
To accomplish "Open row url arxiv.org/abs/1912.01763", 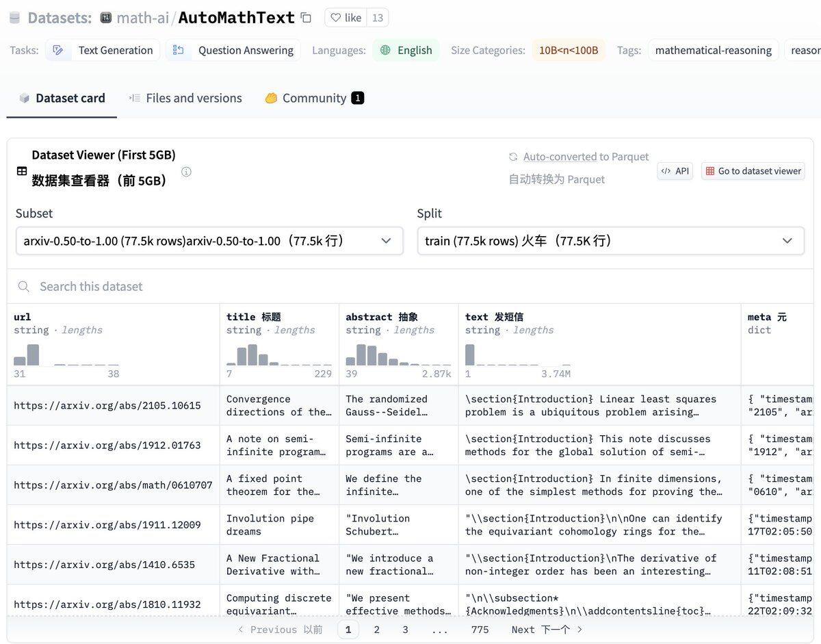I will coord(107,446).
